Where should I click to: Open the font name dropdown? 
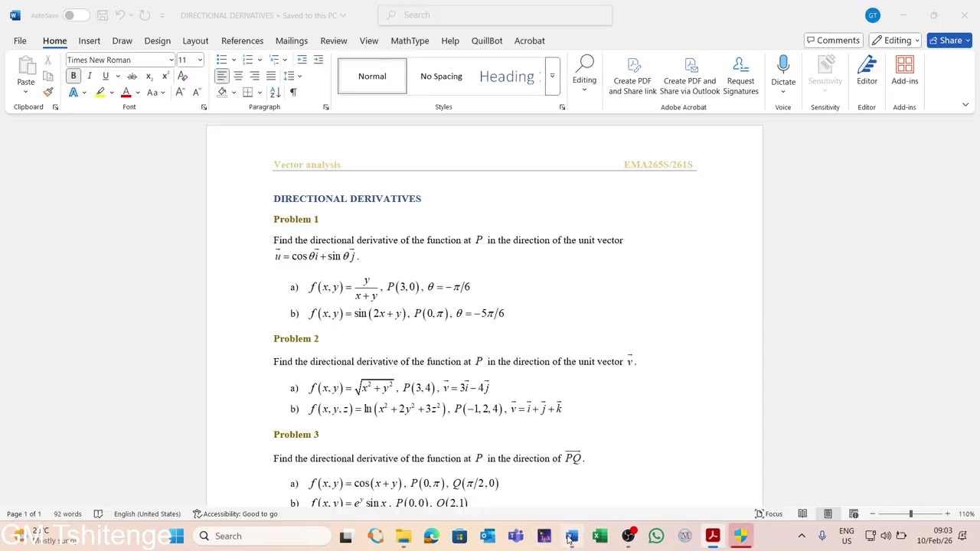click(171, 60)
